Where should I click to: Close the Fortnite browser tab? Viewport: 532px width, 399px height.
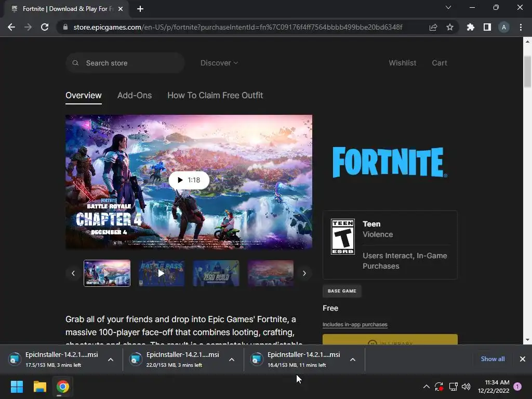[x=121, y=9]
